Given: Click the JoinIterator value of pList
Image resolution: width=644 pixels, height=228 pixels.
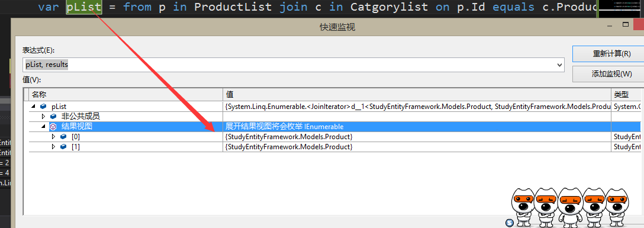Looking at the screenshot, I should tap(417, 107).
